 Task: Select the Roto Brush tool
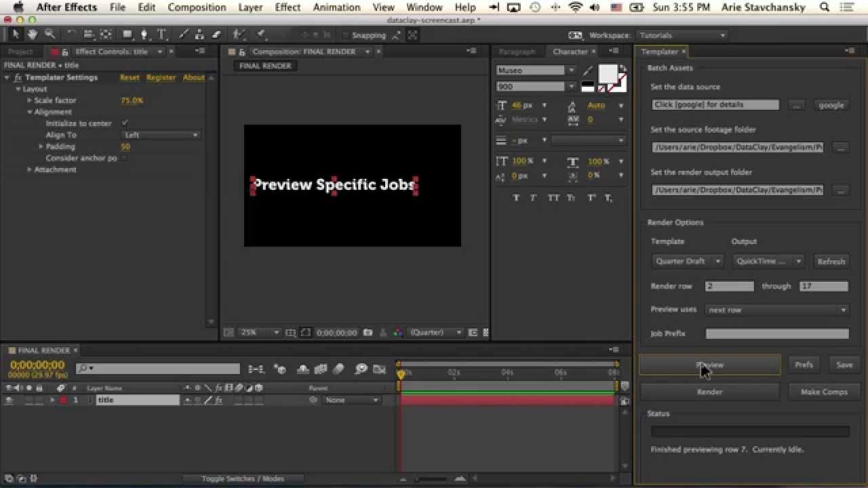(x=239, y=35)
